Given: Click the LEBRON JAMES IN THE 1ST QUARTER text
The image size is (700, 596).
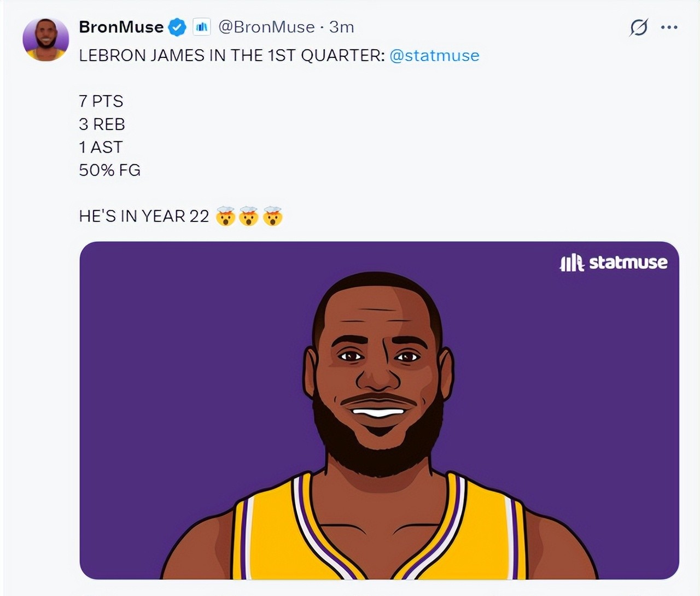Looking at the screenshot, I should [232, 55].
